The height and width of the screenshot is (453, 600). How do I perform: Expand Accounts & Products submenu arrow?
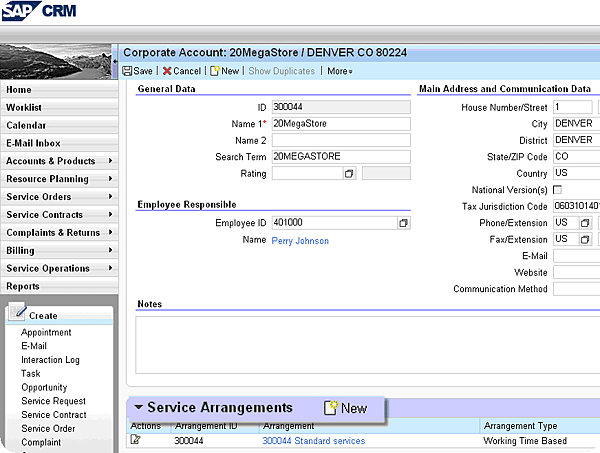[x=110, y=161]
